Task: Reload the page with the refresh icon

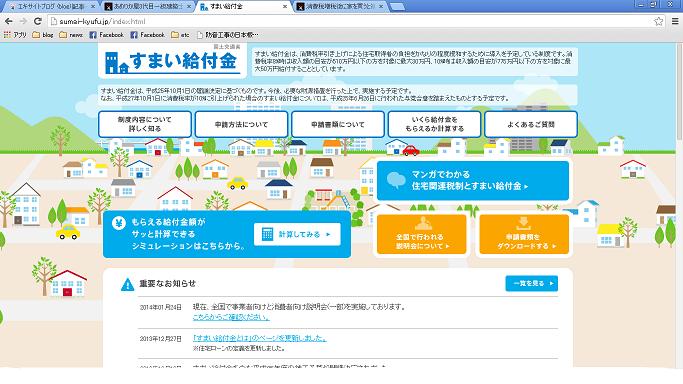Action: click(x=37, y=21)
